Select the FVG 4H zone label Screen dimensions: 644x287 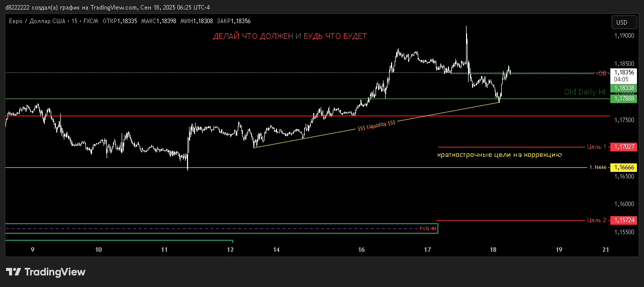428,228
